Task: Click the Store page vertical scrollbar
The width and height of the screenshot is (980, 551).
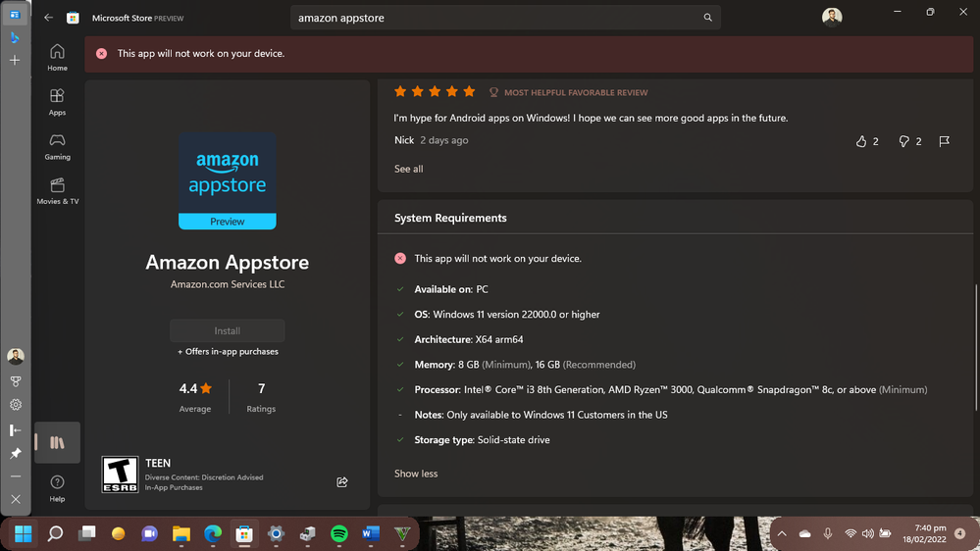Action: click(976, 347)
